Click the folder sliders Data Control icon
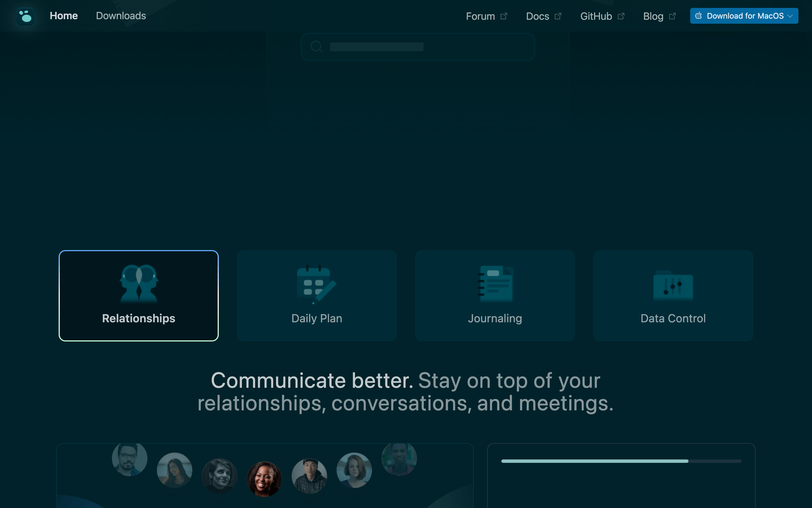Image resolution: width=812 pixels, height=508 pixels. (673, 285)
